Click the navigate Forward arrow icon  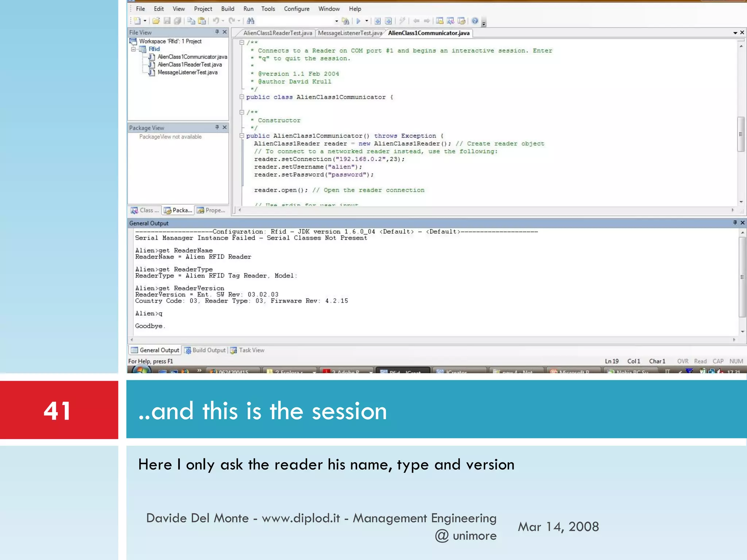[x=427, y=21]
